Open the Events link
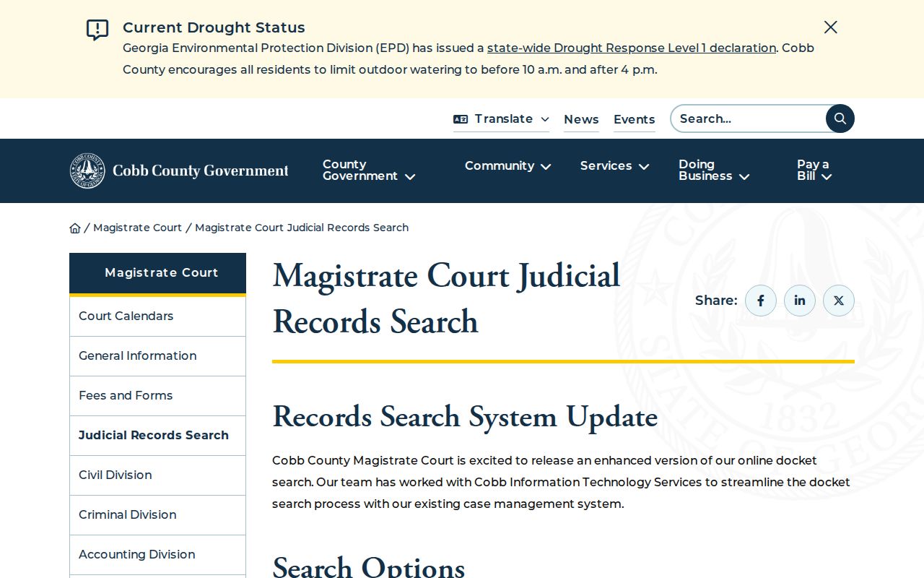Screen dimensions: 924x578 pos(635,120)
